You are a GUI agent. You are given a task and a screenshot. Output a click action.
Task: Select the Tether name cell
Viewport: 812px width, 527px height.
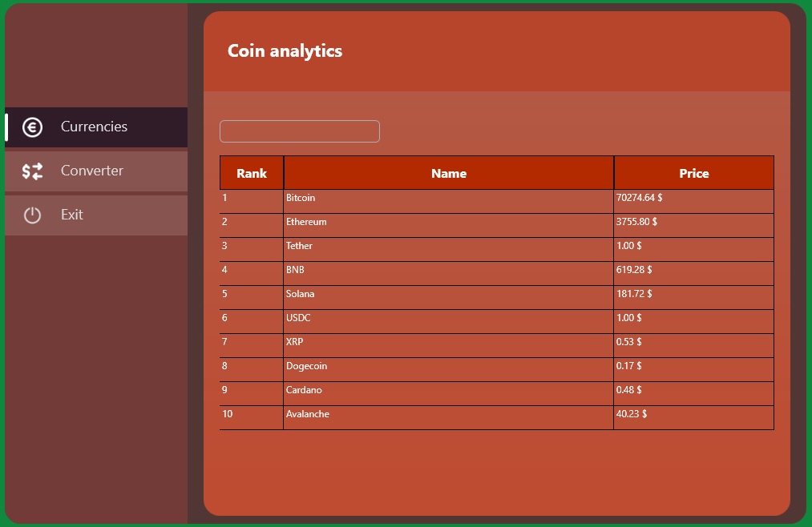pyautogui.click(x=448, y=249)
